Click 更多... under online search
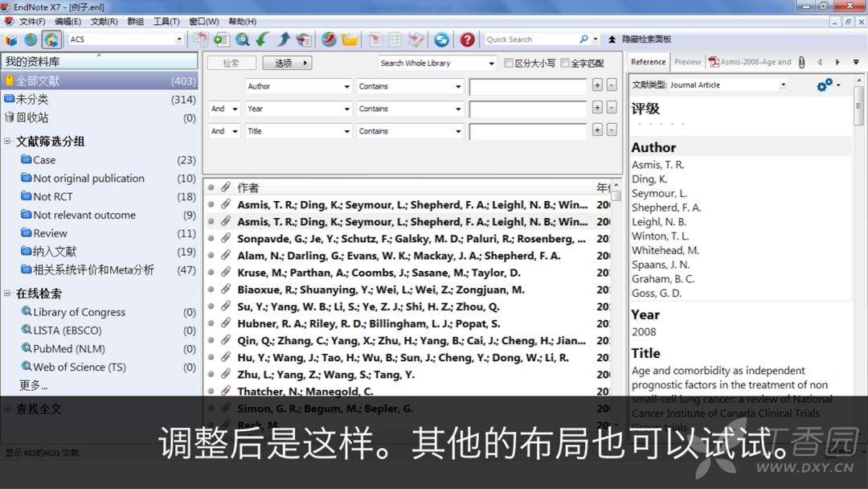The width and height of the screenshot is (868, 489). [33, 385]
